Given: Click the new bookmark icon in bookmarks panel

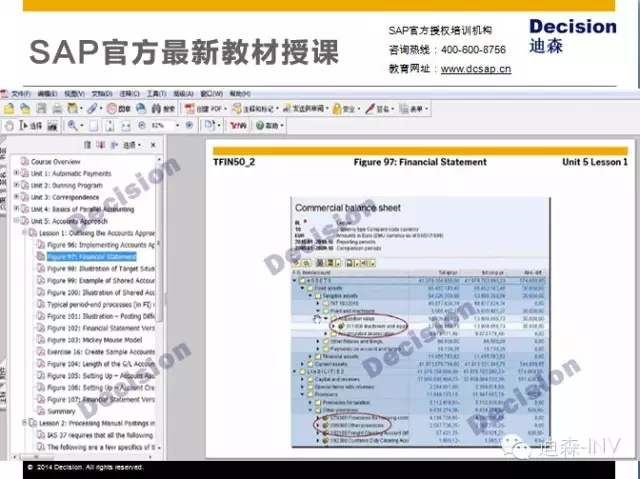Looking at the screenshot, I should click(x=100, y=145).
